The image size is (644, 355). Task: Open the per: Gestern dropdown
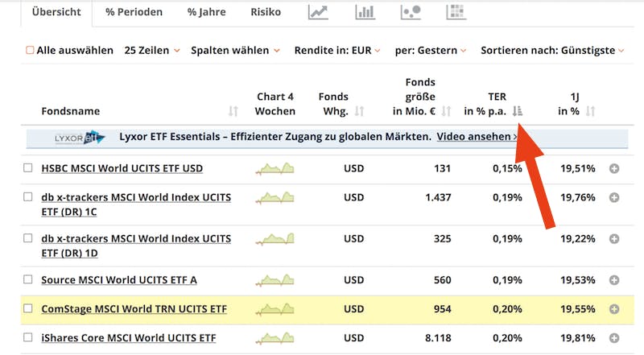(x=431, y=51)
